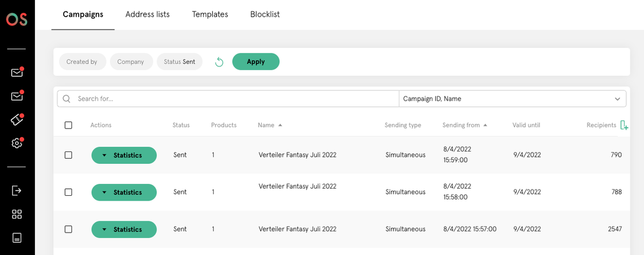Open the Created by filter
The image size is (644, 255).
[82, 62]
